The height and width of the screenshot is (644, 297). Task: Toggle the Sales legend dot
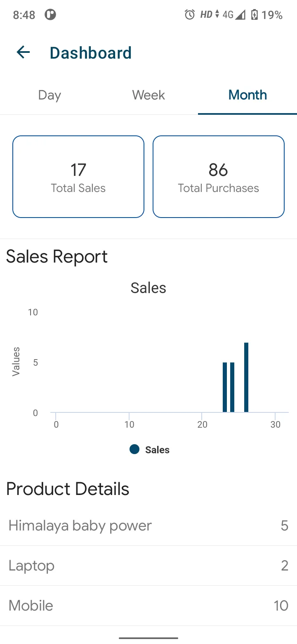[x=134, y=449]
